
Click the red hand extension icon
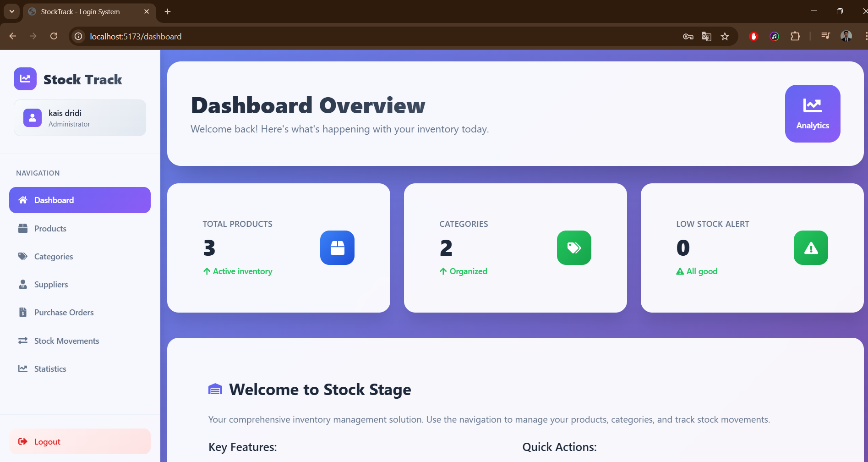pos(753,36)
